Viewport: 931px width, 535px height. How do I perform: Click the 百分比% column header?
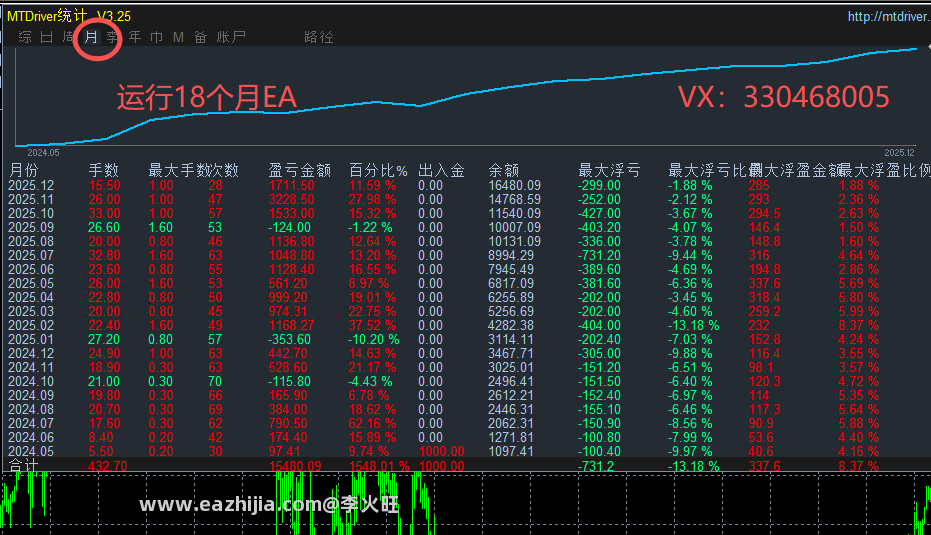pos(378,171)
